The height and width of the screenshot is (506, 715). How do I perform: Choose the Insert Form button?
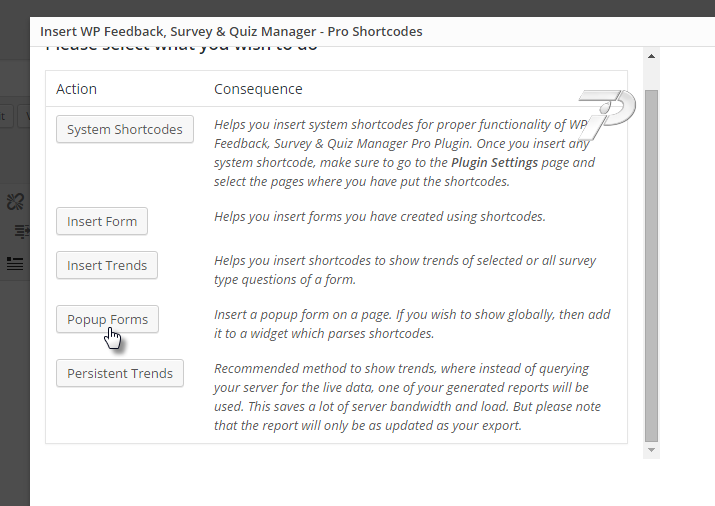(102, 221)
